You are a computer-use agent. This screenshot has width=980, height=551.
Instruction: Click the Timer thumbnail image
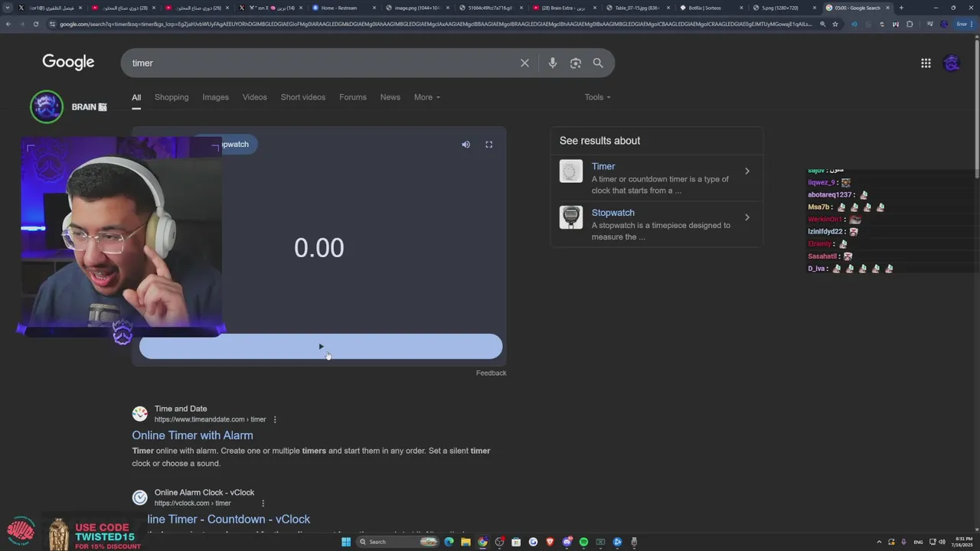click(571, 171)
